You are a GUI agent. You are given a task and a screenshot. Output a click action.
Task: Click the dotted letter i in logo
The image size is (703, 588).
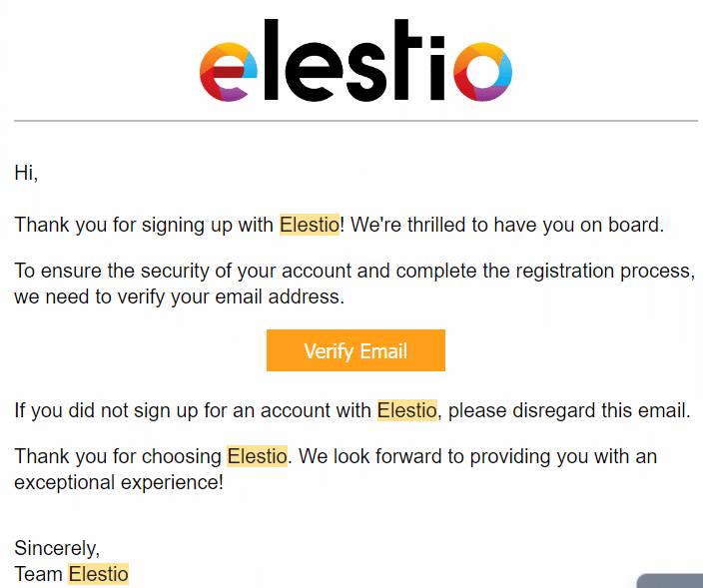[437, 68]
